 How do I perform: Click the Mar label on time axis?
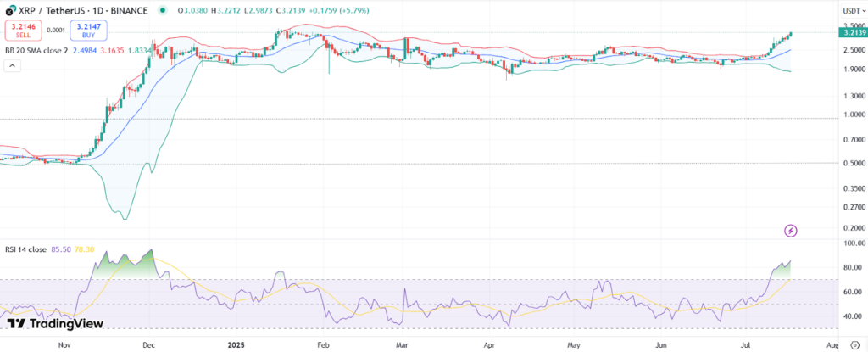[x=402, y=344]
